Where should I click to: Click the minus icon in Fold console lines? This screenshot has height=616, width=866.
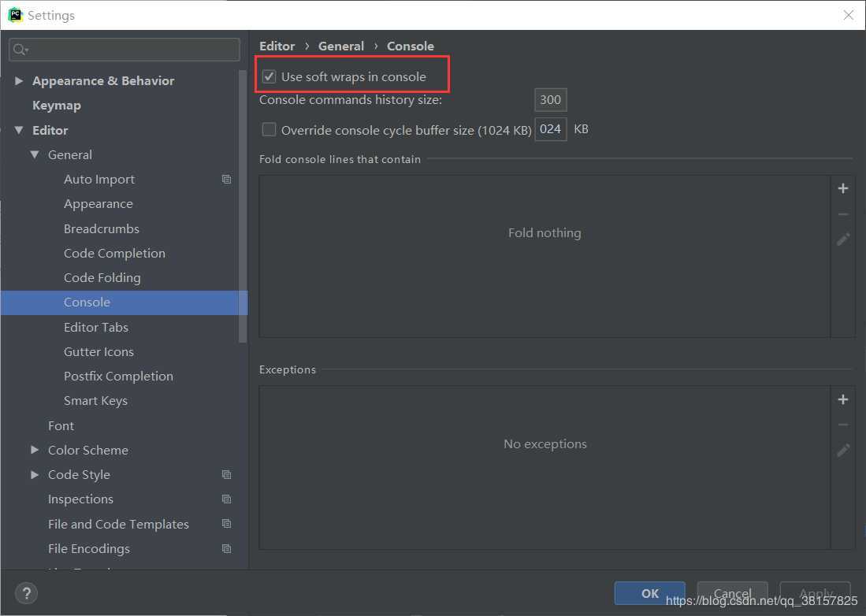[843, 214]
